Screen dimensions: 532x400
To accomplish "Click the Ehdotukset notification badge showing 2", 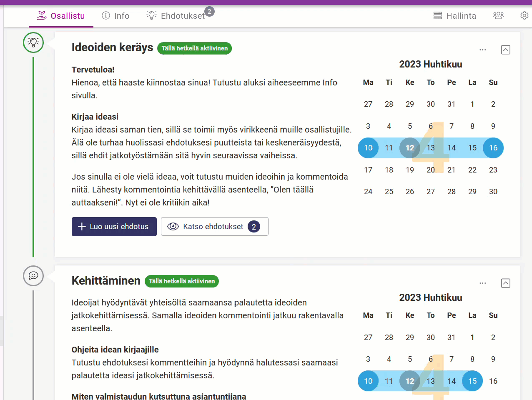I will coord(209,11).
